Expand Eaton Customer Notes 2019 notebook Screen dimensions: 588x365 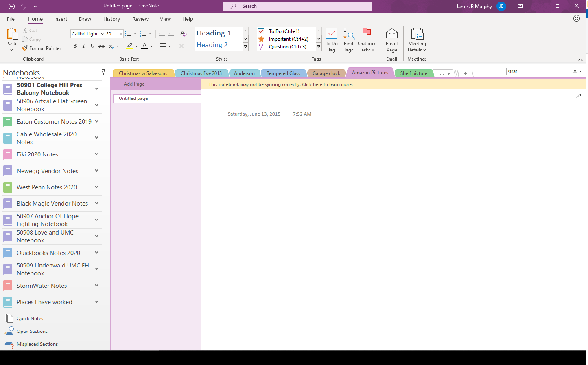pyautogui.click(x=97, y=121)
